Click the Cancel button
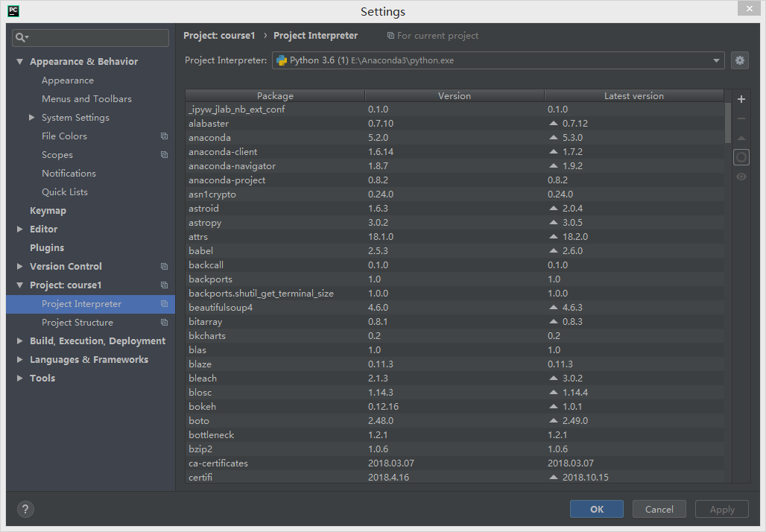The image size is (766, 532). tap(659, 509)
